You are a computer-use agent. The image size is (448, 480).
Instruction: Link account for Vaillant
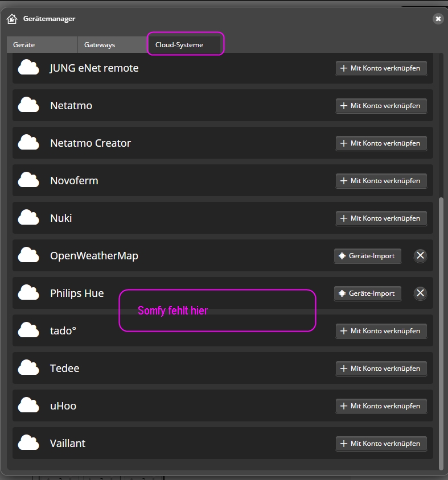(x=381, y=444)
